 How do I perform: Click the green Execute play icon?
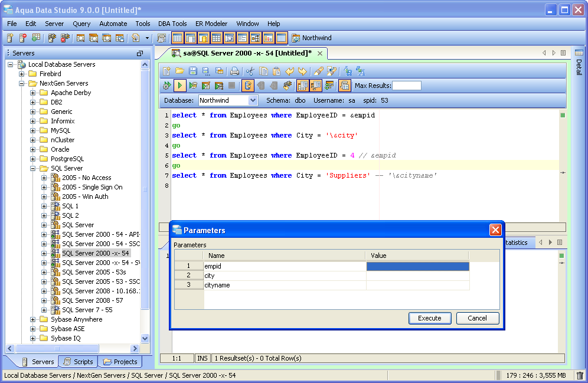tap(179, 86)
